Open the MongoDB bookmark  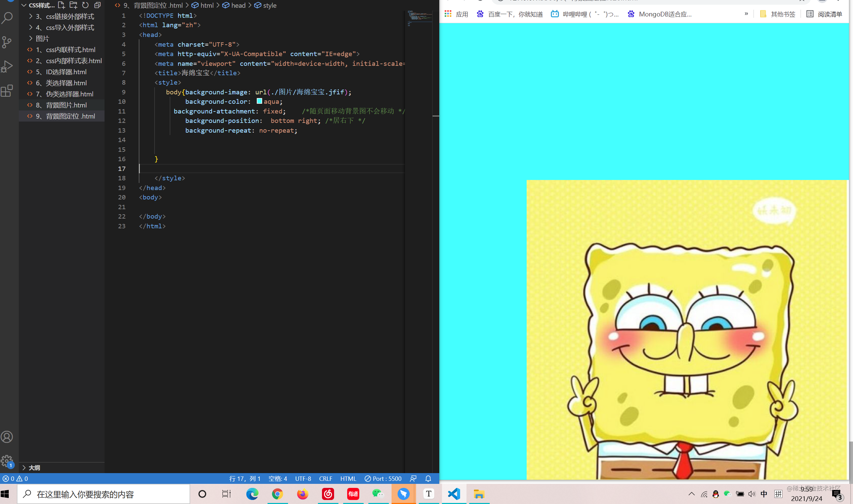(x=660, y=14)
